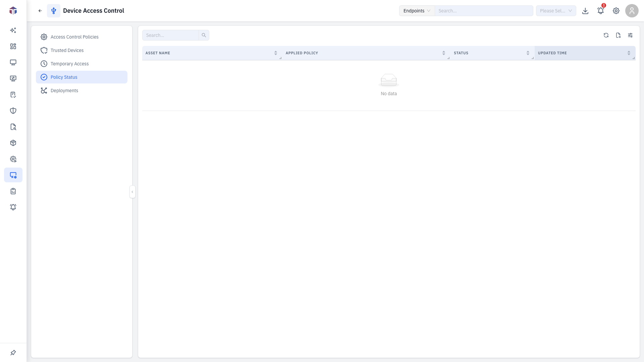
Task: Select the Policy Status menu item
Action: click(82, 77)
